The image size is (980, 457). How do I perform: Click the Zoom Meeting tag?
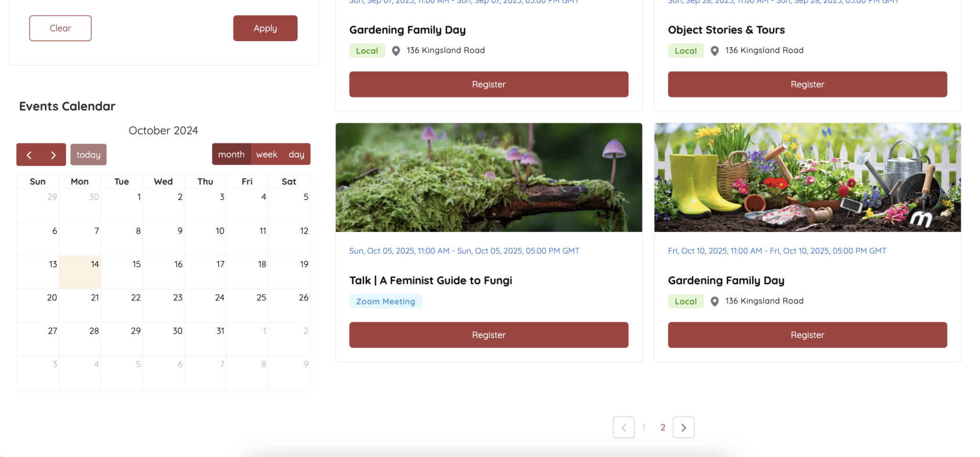coord(385,301)
